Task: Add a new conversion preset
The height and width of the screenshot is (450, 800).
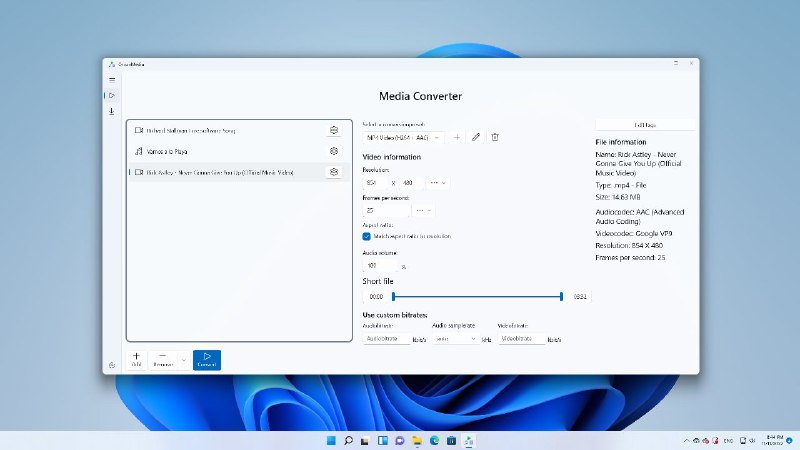Action: click(457, 137)
